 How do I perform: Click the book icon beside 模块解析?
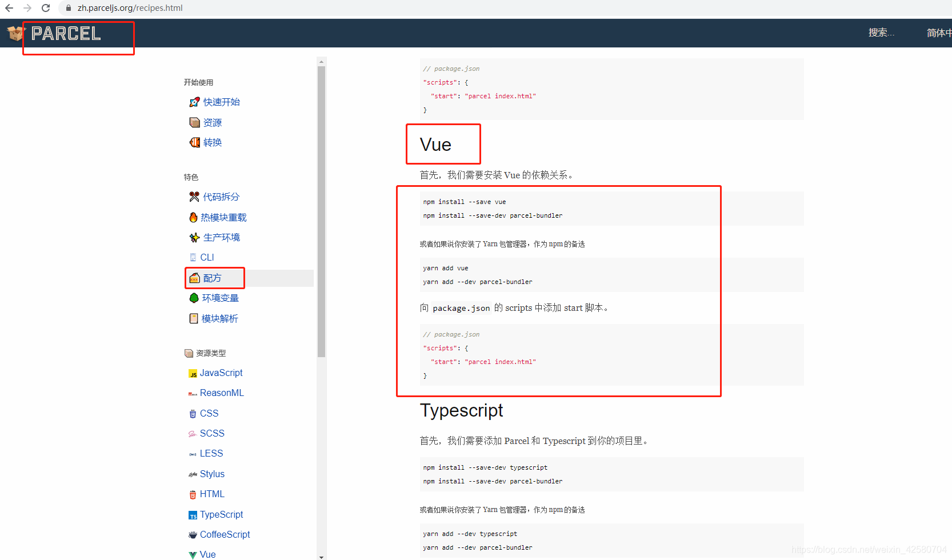[194, 318]
